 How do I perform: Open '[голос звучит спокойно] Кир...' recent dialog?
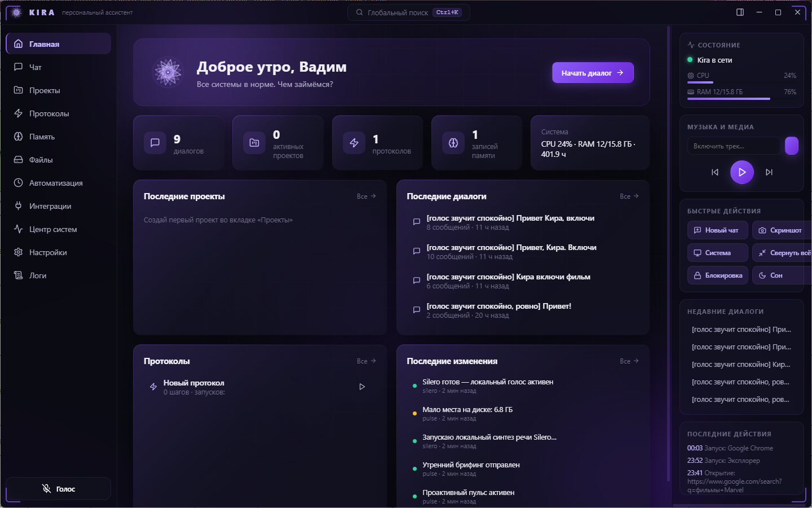tap(742, 365)
